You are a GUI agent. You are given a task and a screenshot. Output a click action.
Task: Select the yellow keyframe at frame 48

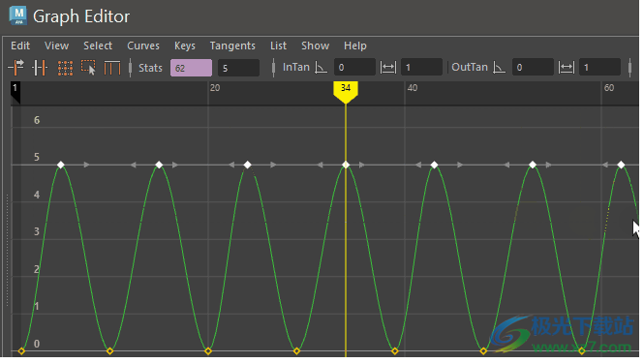point(483,351)
